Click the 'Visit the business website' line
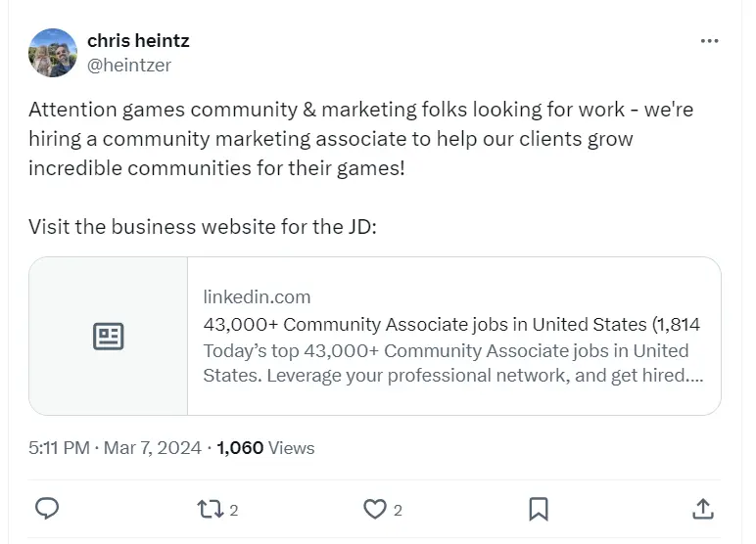The height and width of the screenshot is (544, 756). tap(203, 226)
